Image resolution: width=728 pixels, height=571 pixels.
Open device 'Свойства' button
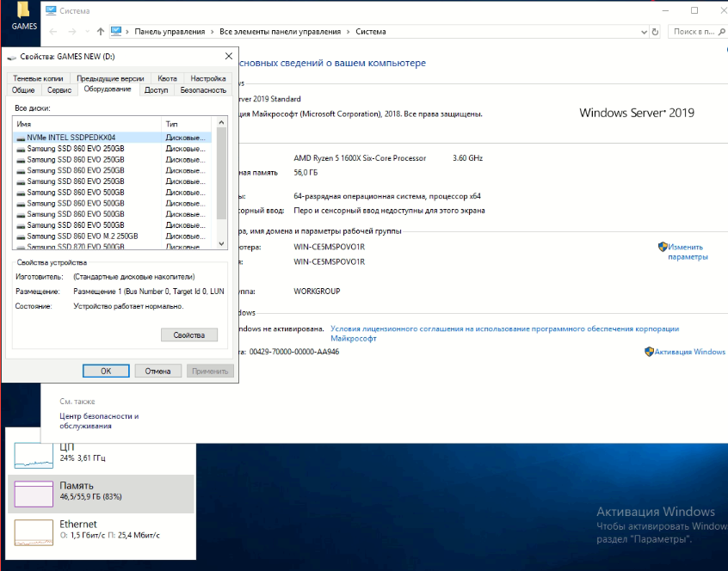click(x=189, y=335)
